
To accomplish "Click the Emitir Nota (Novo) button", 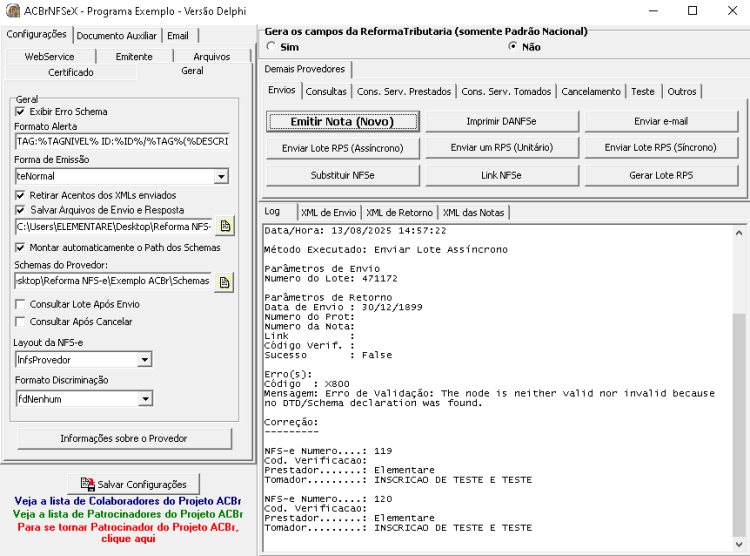I will 342,122.
